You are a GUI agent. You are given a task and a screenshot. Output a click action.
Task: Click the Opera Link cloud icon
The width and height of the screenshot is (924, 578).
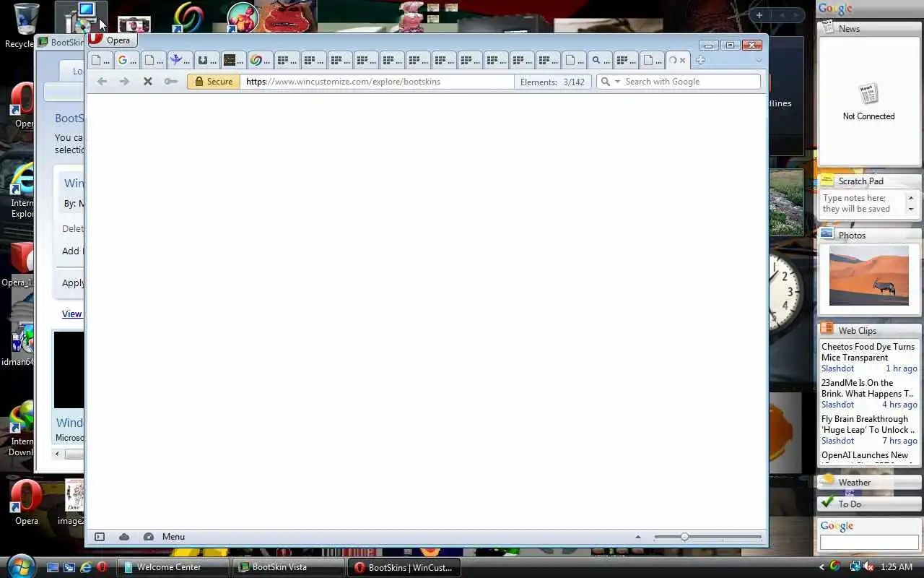coord(124,537)
